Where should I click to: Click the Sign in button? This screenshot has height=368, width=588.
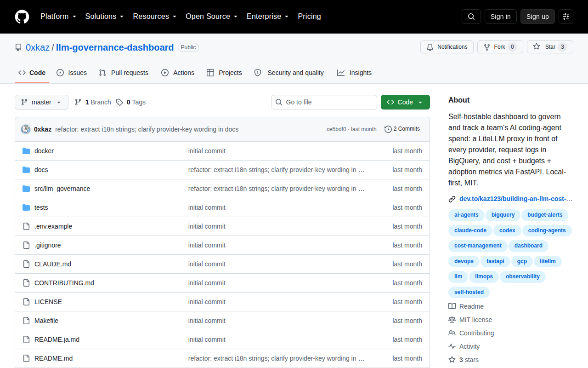tap(501, 17)
